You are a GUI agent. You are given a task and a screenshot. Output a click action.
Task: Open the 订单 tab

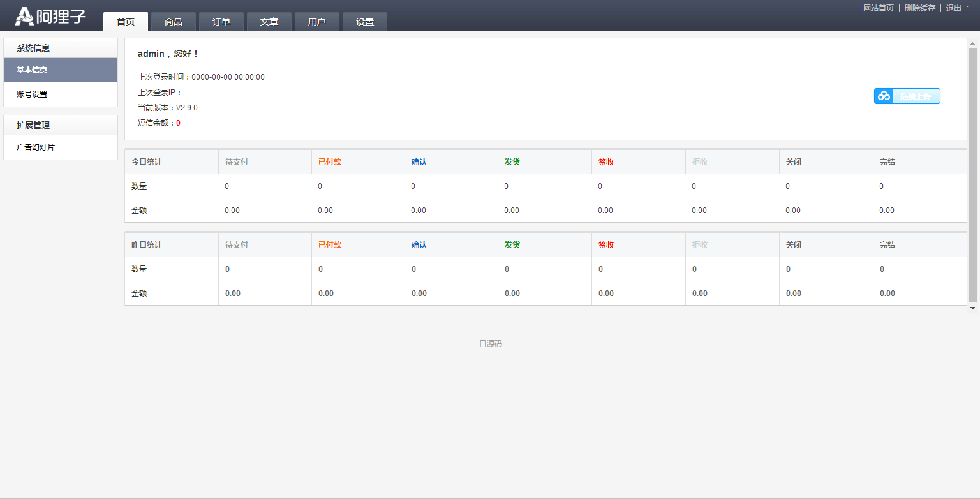[221, 22]
